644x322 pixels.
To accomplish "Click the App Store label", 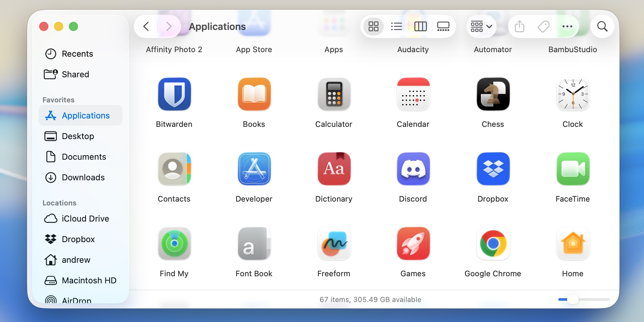I will (254, 50).
